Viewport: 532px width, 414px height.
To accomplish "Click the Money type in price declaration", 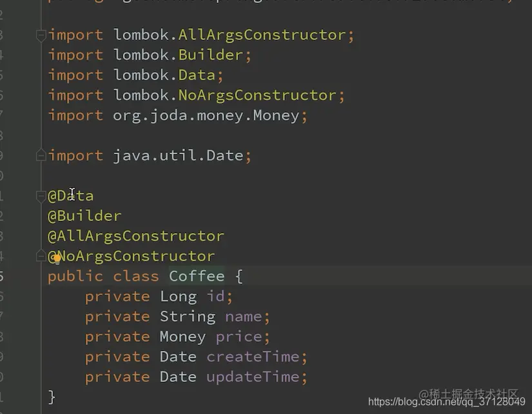I will click(x=182, y=336).
